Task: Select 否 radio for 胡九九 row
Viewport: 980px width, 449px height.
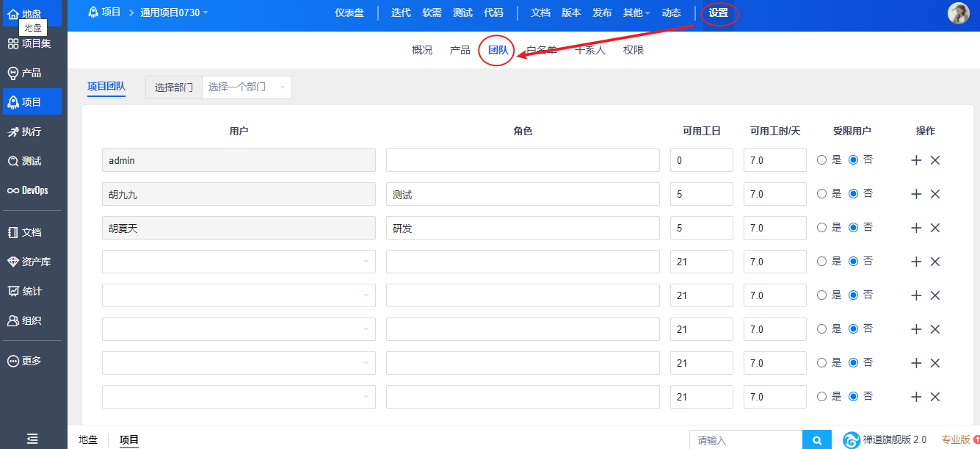Action: tap(853, 194)
